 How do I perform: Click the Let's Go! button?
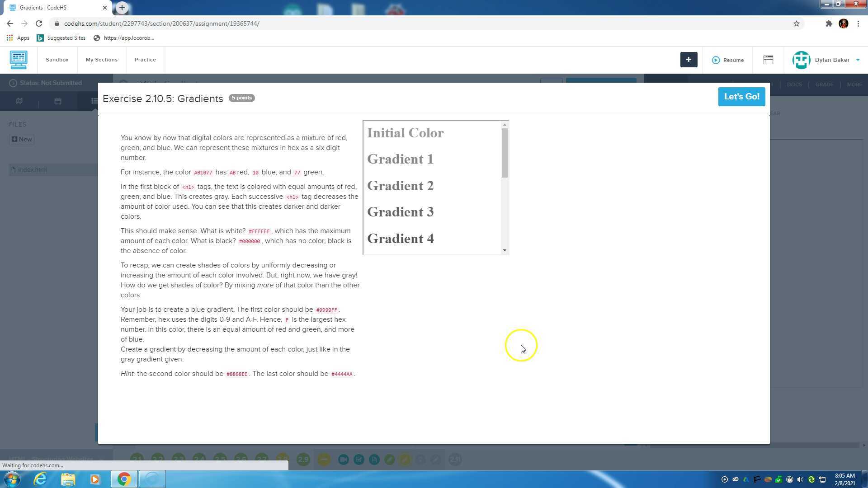pyautogui.click(x=741, y=97)
